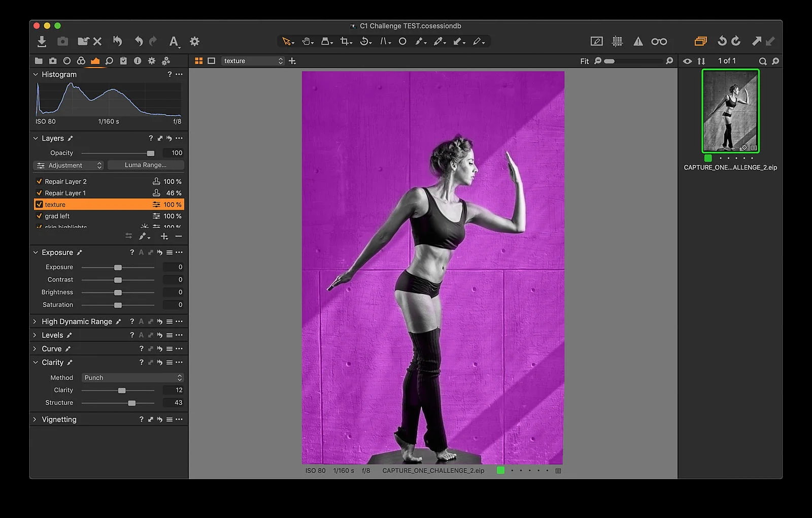Collapse the Exposure panel

(x=36, y=252)
